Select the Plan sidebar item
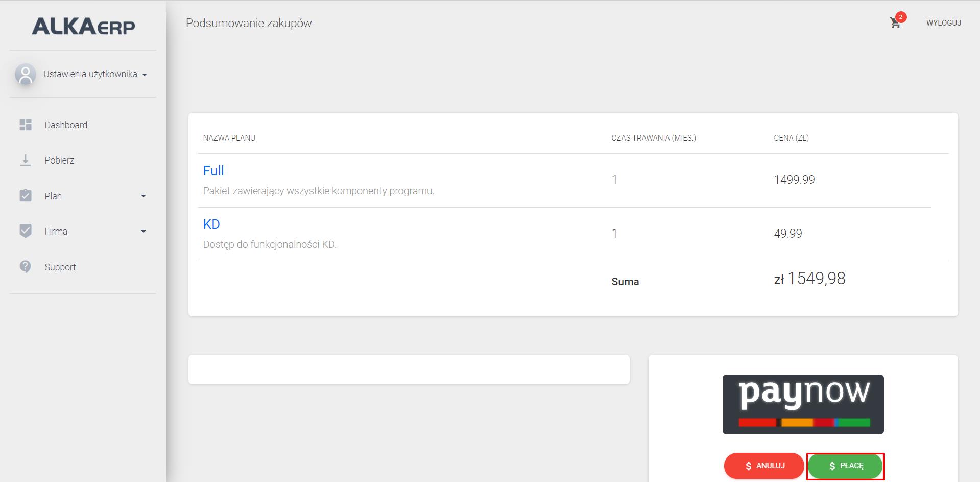The height and width of the screenshot is (482, 980). coord(83,196)
